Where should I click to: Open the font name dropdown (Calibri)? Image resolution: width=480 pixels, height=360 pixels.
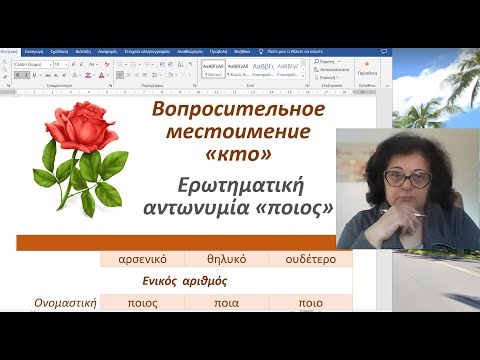click(x=50, y=64)
